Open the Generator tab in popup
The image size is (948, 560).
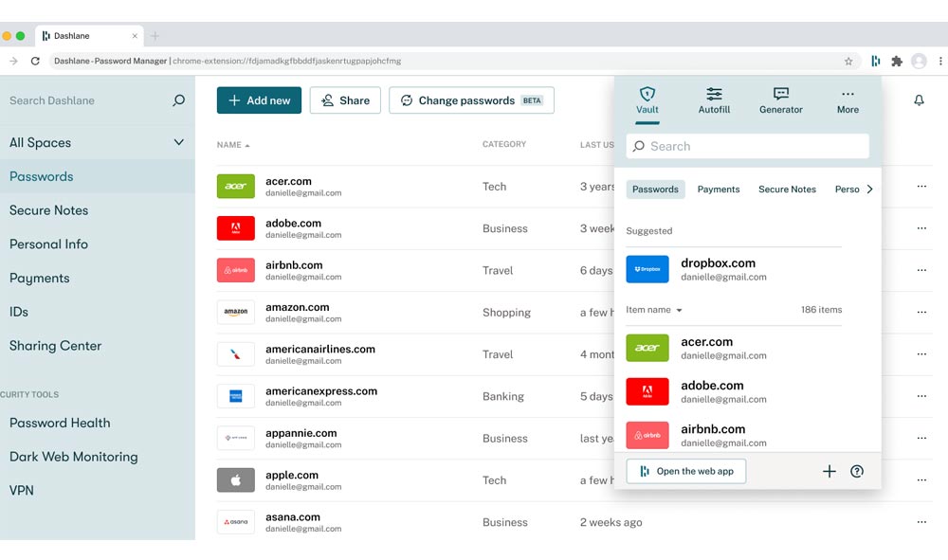[x=780, y=100]
